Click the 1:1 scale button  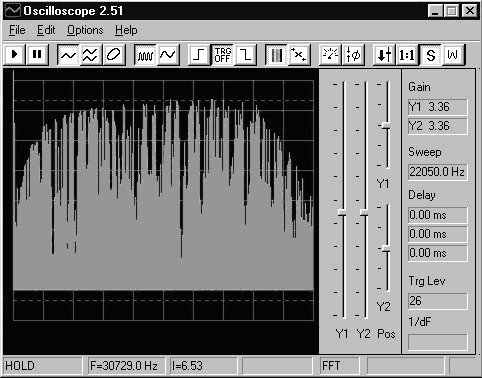407,55
